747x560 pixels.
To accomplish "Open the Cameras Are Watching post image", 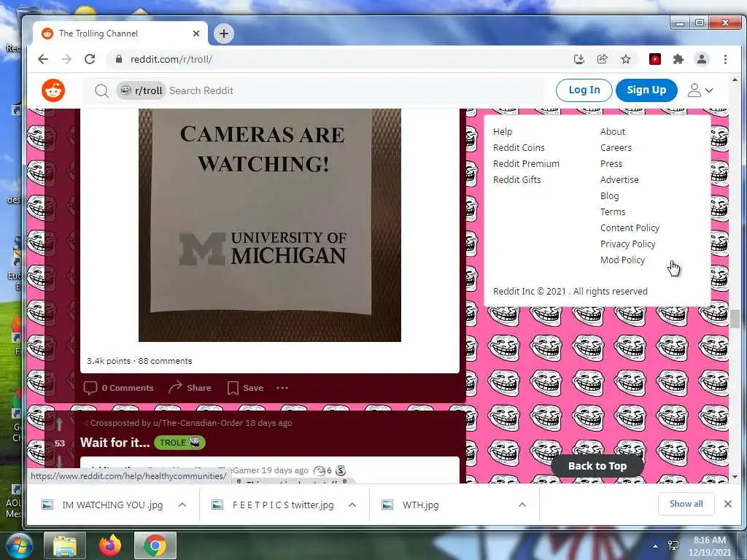I will point(270,225).
